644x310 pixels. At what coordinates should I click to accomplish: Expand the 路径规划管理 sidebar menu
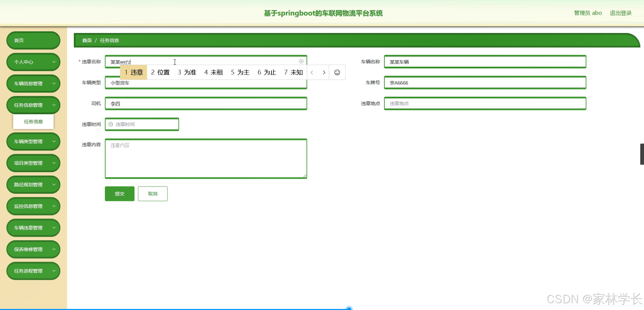[33, 184]
